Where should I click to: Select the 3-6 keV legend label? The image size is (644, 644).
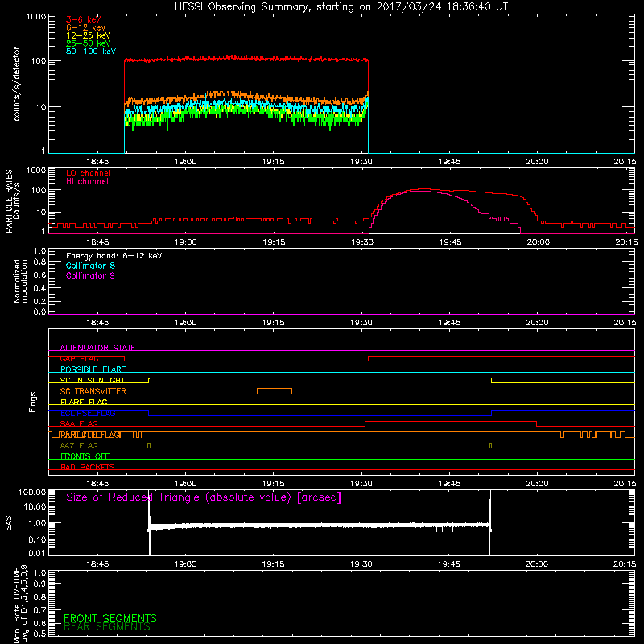tap(84, 19)
